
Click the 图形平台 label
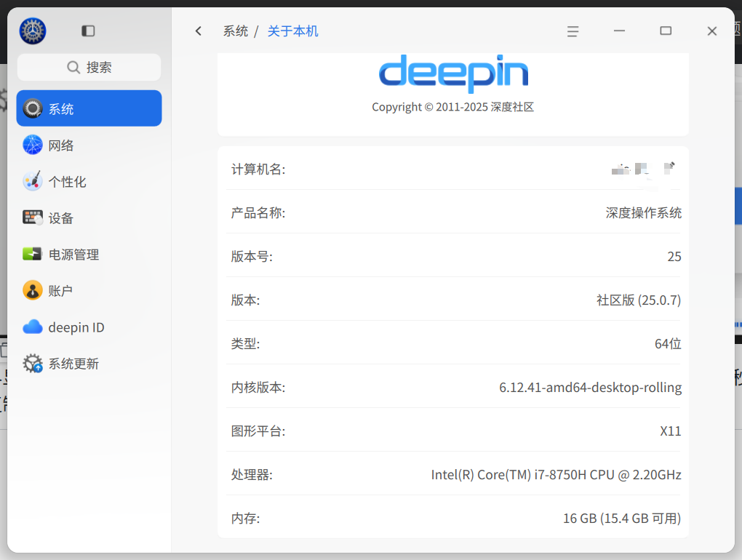pyautogui.click(x=258, y=431)
